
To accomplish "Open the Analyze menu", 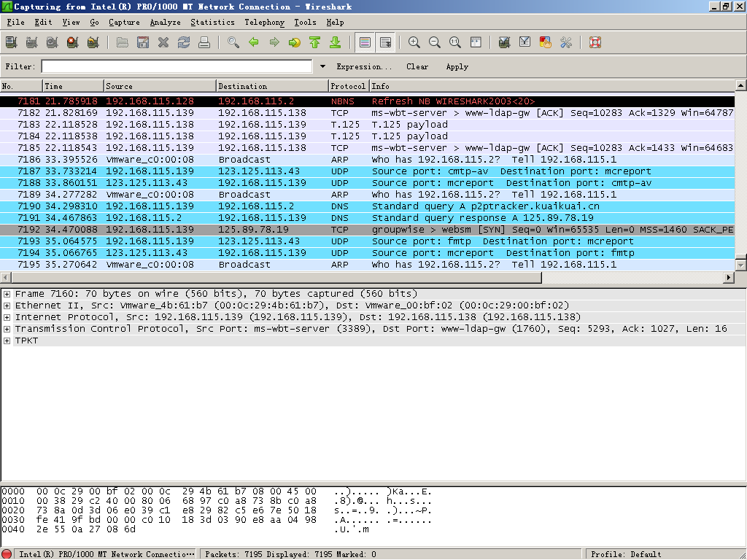I will tap(165, 22).
